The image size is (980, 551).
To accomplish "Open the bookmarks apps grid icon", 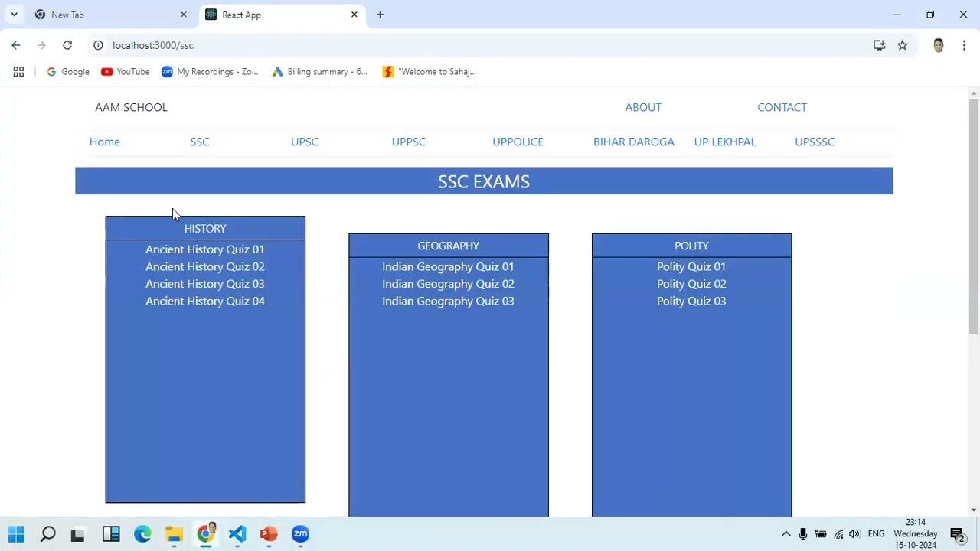I will tap(18, 72).
